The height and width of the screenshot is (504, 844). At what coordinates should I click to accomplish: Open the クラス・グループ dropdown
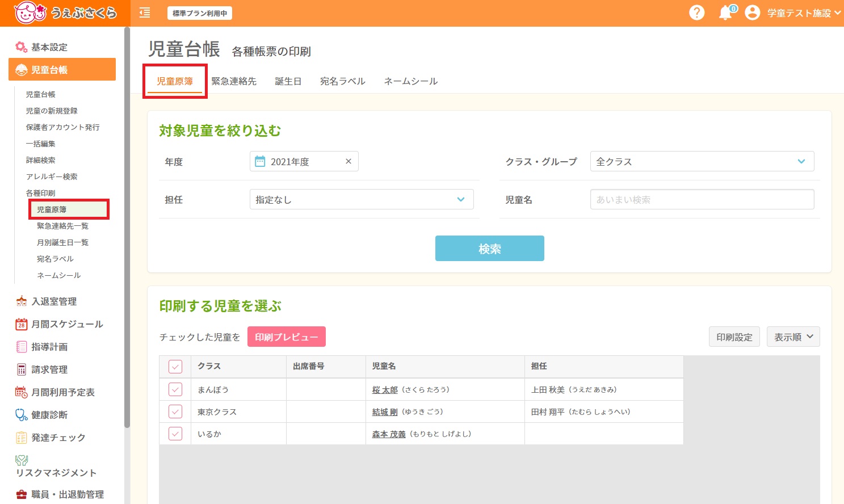[702, 161]
